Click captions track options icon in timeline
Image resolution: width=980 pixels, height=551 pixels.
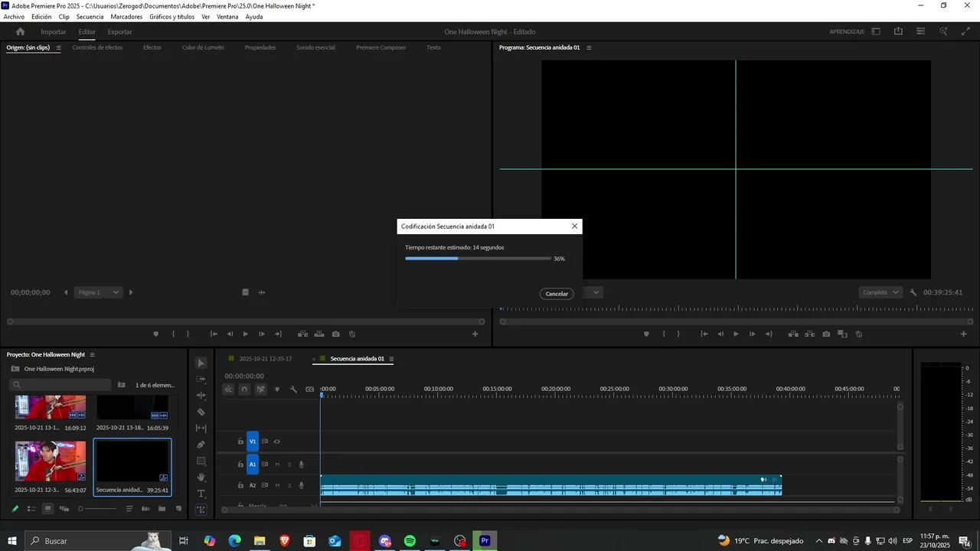point(310,390)
